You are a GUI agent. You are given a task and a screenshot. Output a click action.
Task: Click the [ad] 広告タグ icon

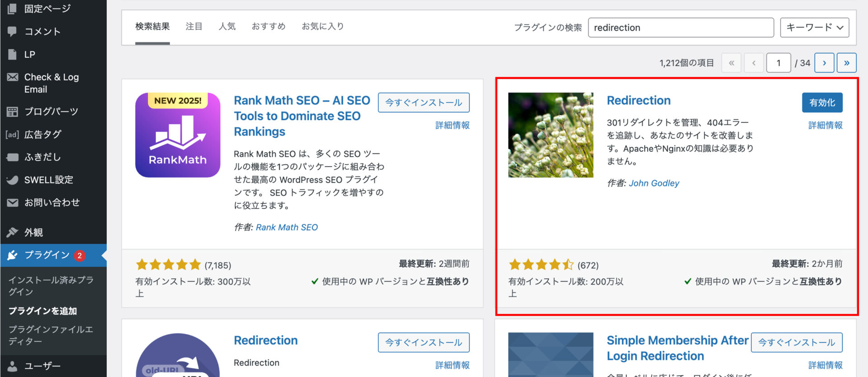pyautogui.click(x=12, y=135)
